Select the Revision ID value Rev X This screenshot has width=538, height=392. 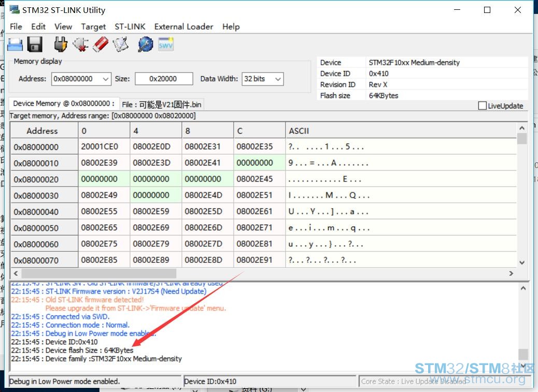(378, 85)
